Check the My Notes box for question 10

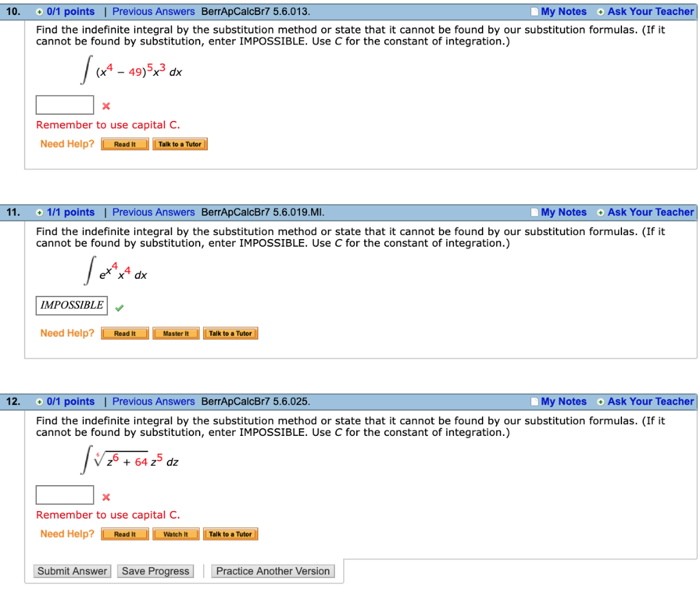[x=534, y=11]
